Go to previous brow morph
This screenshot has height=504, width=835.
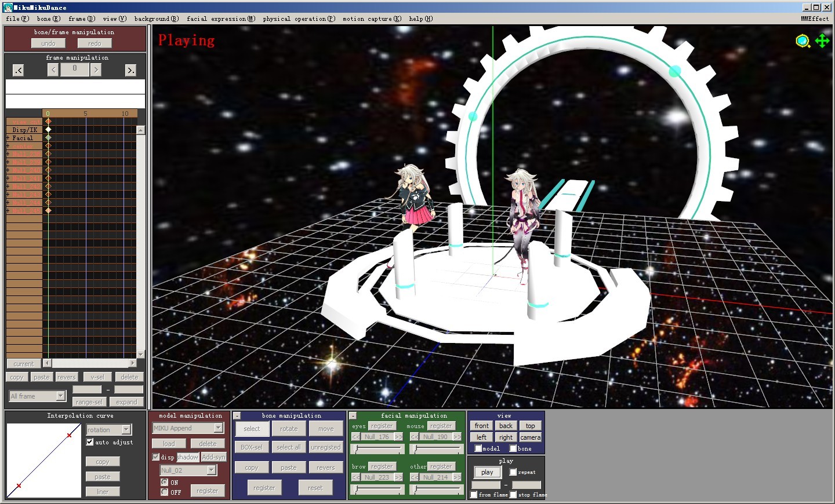click(x=356, y=477)
